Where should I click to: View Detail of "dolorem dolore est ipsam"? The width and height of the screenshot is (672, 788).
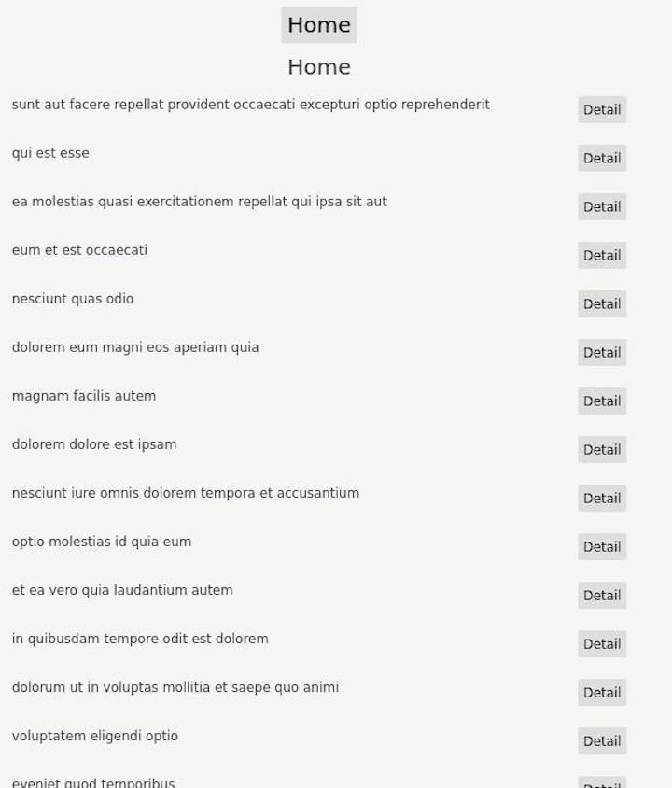[x=601, y=449]
